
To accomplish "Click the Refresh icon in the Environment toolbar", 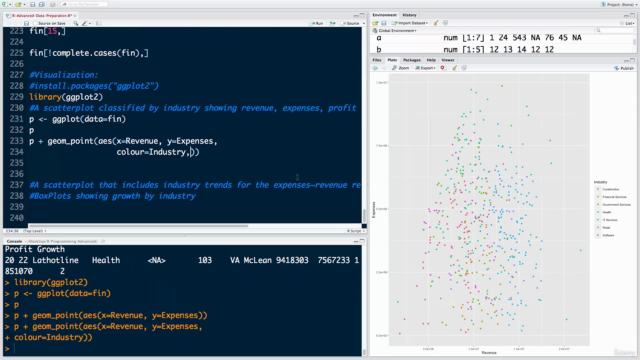I will 445,23.
